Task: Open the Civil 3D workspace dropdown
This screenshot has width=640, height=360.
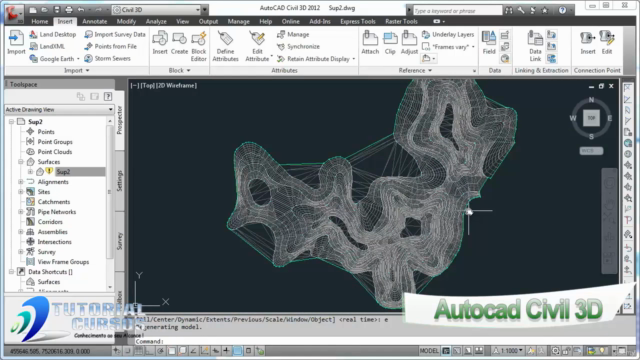Action: coord(198,9)
